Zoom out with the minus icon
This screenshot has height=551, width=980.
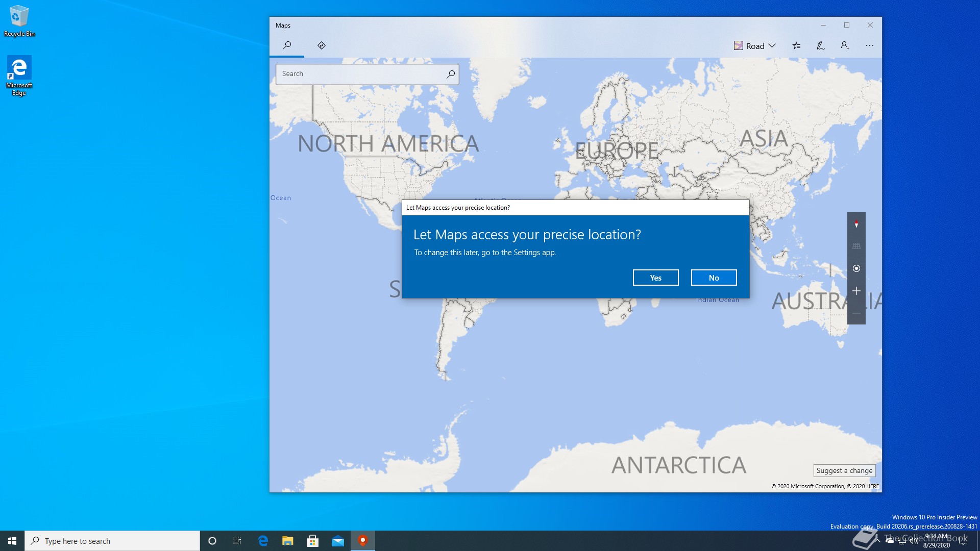point(856,313)
